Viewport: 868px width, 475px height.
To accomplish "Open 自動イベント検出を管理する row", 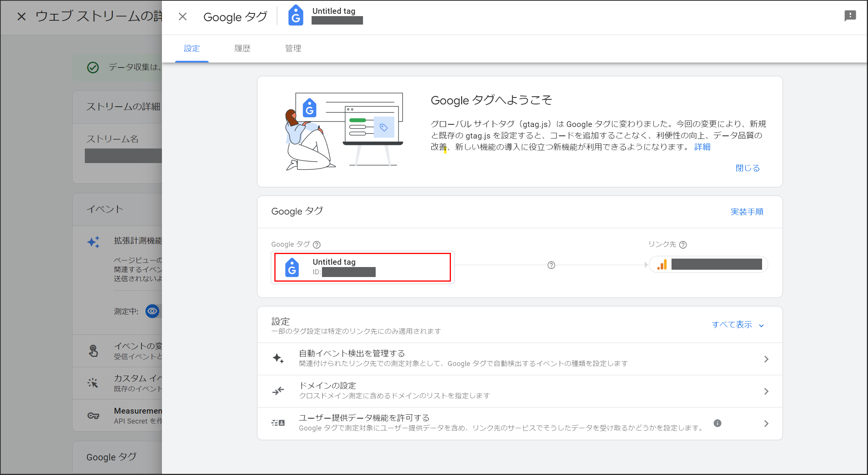I will point(520,359).
